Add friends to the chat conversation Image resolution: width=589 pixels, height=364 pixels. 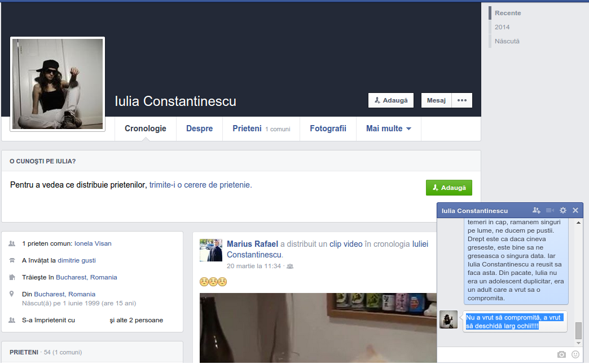tap(536, 210)
